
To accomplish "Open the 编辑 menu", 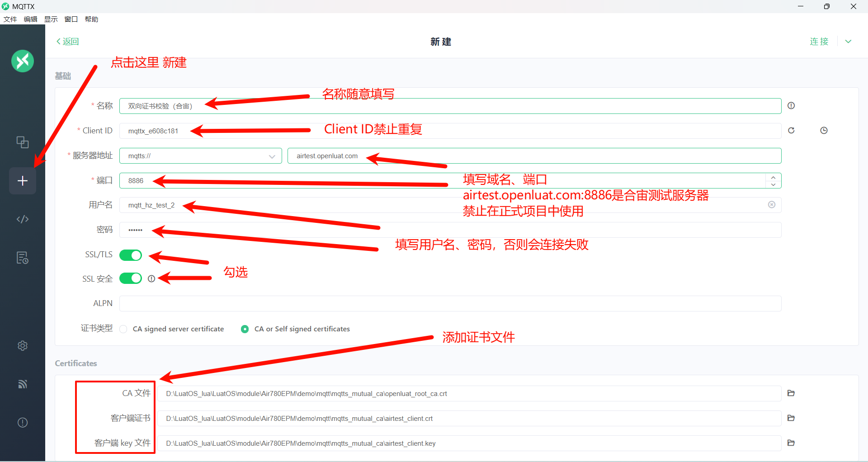I will (30, 19).
